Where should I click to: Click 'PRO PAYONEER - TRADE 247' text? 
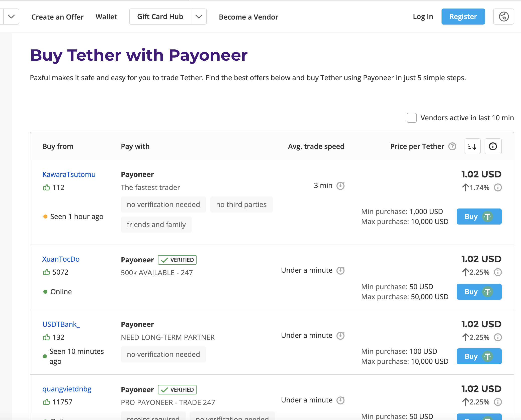coord(168,402)
